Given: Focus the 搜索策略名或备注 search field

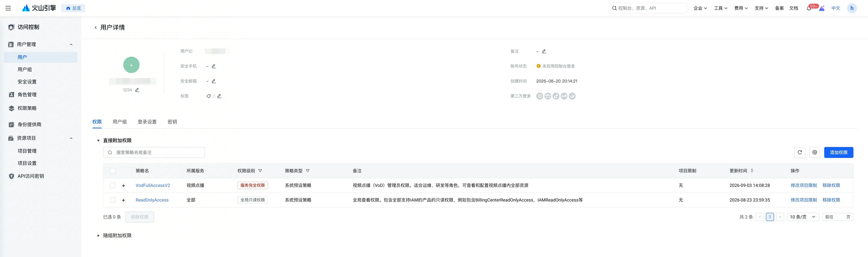Looking at the screenshot, I should tap(154, 152).
